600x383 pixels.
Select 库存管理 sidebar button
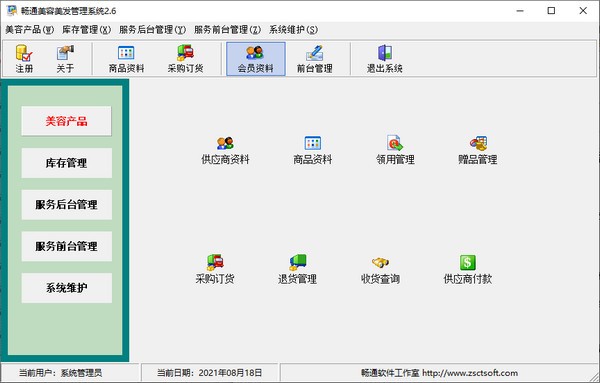tap(67, 163)
